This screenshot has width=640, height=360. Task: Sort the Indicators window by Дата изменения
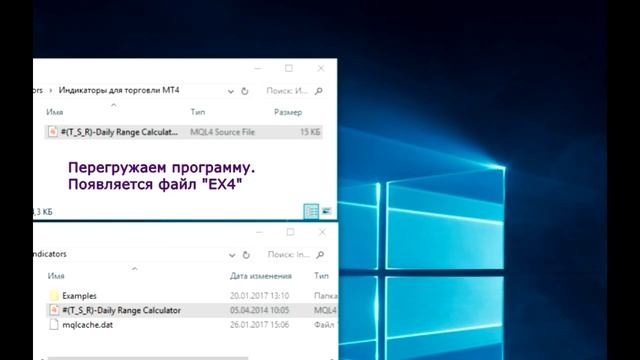click(261, 276)
